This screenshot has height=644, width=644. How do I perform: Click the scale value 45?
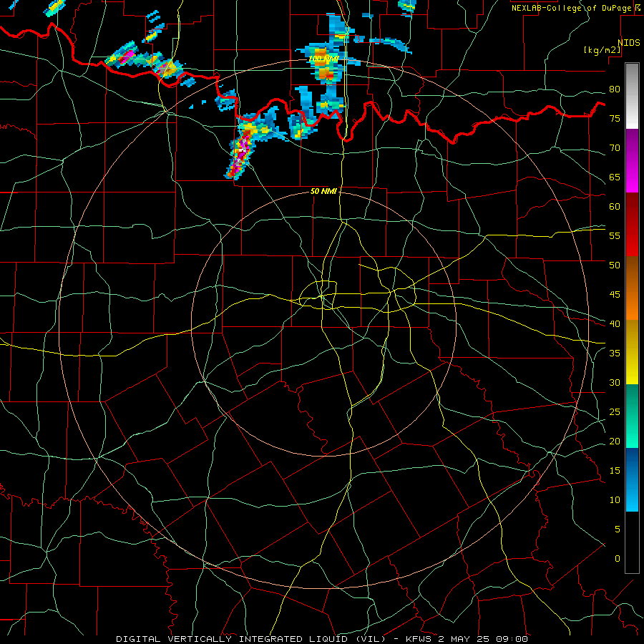(x=615, y=295)
